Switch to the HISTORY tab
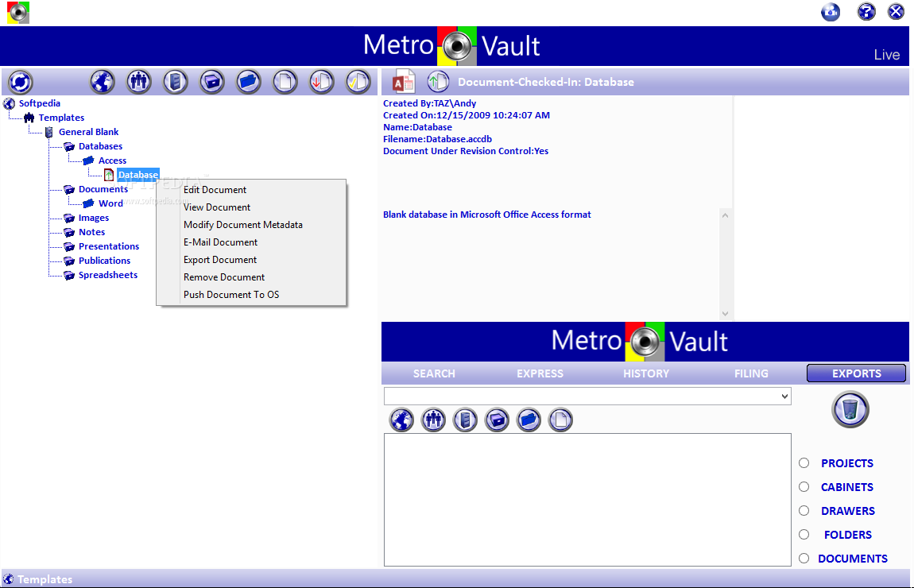 point(646,373)
